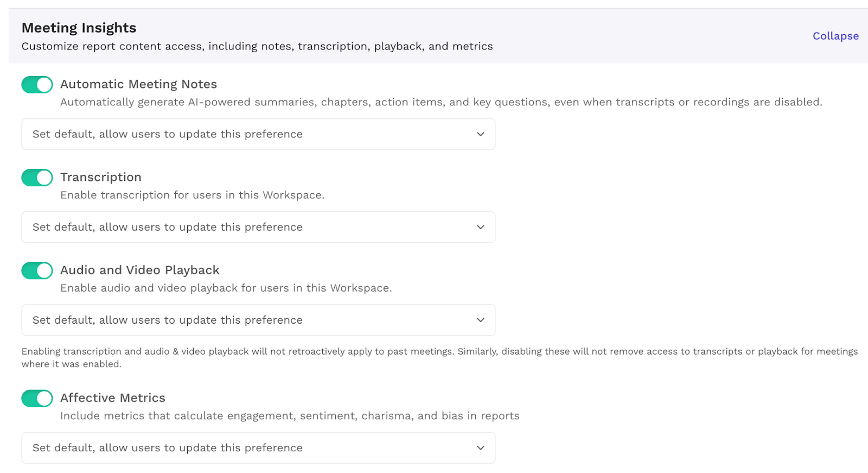Disable the Automatic Meeting Notes toggle
The width and height of the screenshot is (868, 473).
coord(37,85)
